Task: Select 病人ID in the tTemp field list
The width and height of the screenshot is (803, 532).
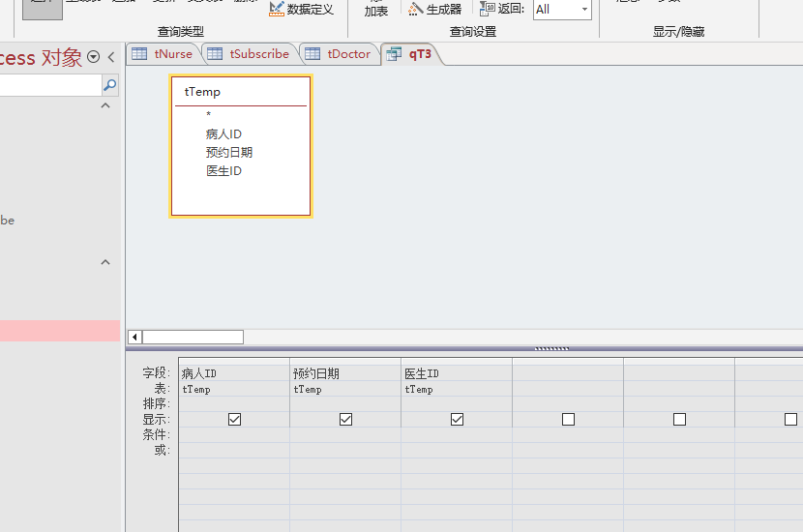Action: (223, 134)
